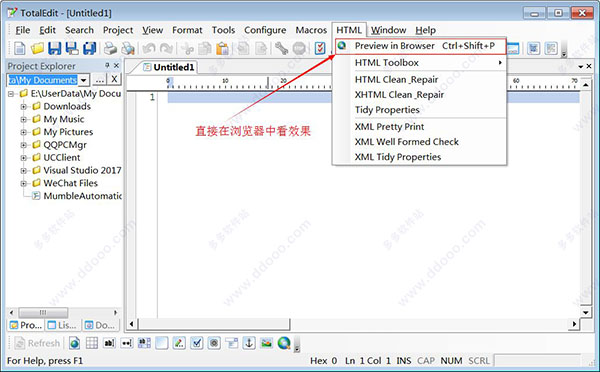Click the Save All floppy disk icon
This screenshot has width=600, height=372.
tap(90, 48)
